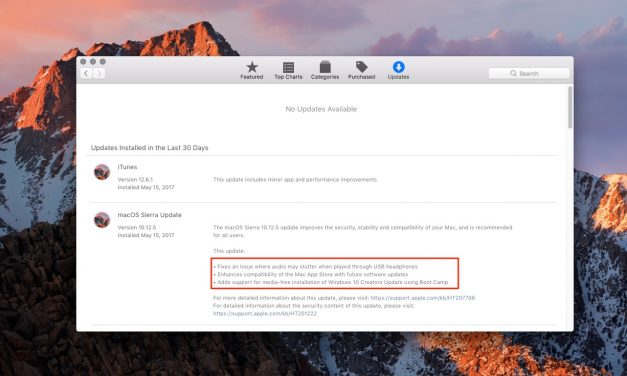Click the minimize window button
Image resolution: width=627 pixels, height=376 pixels.
[x=93, y=62]
